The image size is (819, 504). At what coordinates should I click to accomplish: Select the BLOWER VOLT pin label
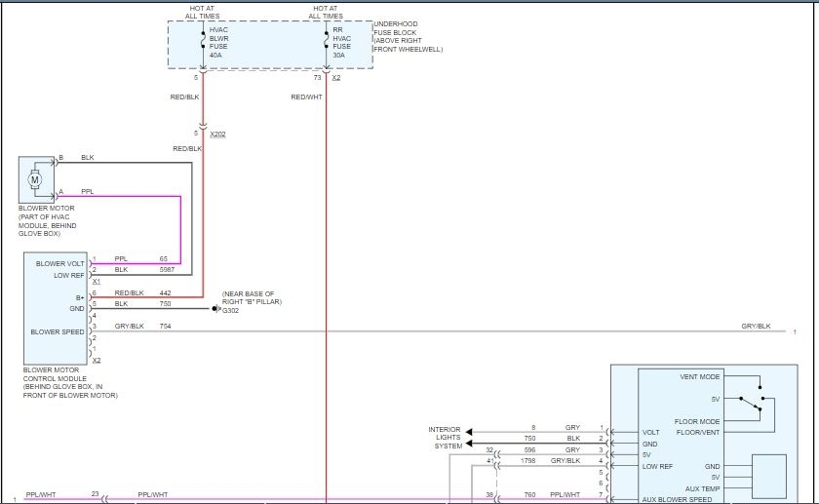tap(59, 263)
